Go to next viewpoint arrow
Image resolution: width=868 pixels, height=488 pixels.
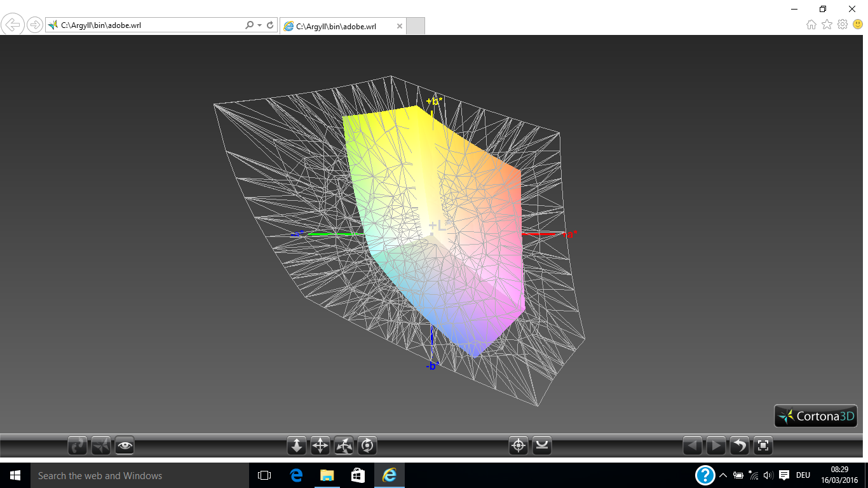coord(716,446)
